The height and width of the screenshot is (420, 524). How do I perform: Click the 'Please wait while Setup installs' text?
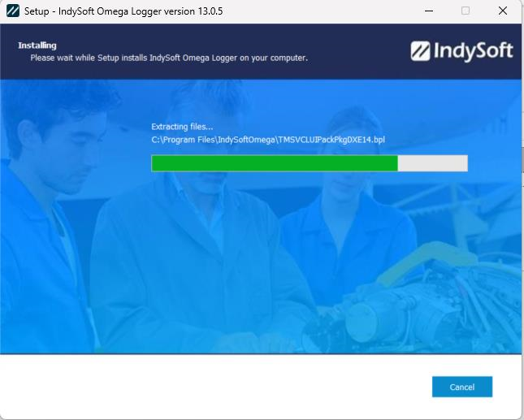point(169,58)
